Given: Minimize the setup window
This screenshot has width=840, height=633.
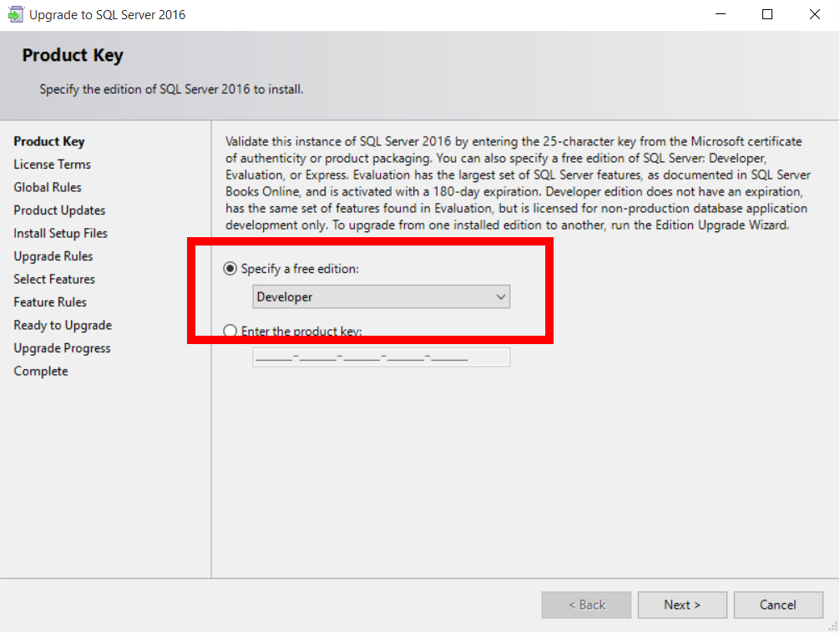Looking at the screenshot, I should (720, 15).
